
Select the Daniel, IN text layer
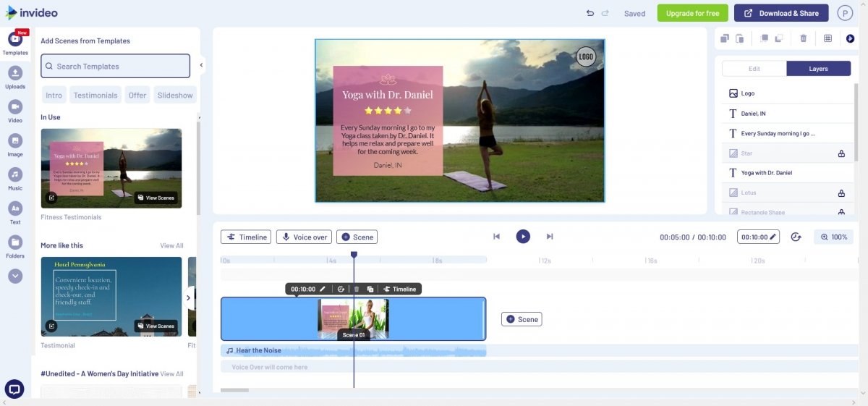pos(788,114)
